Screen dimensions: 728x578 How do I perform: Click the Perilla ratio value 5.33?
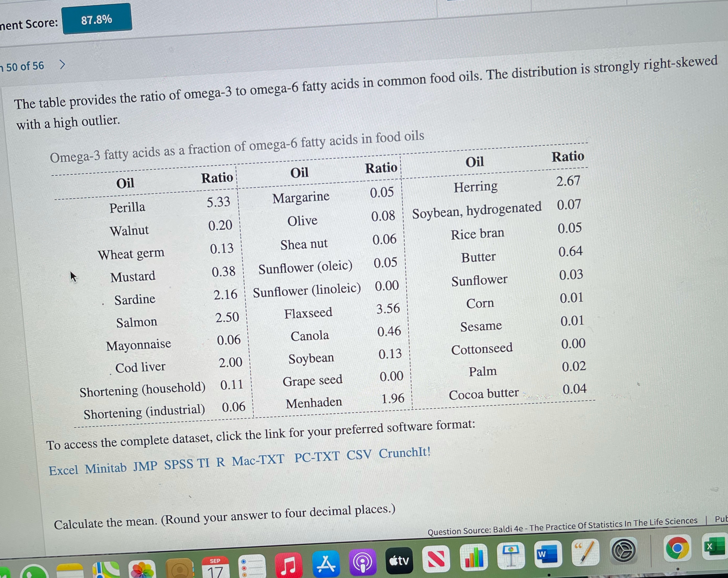[x=218, y=202]
